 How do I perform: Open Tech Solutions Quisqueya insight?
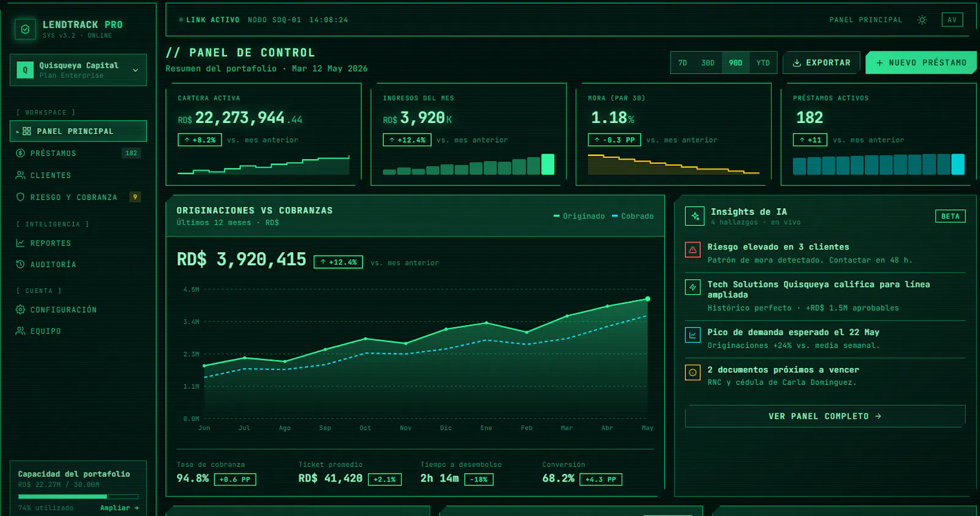(825, 296)
